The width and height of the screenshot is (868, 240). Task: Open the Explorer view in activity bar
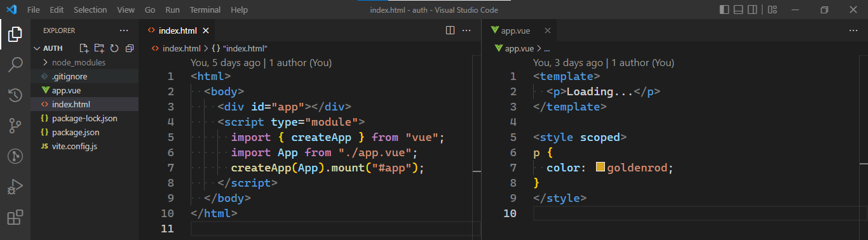point(15,34)
